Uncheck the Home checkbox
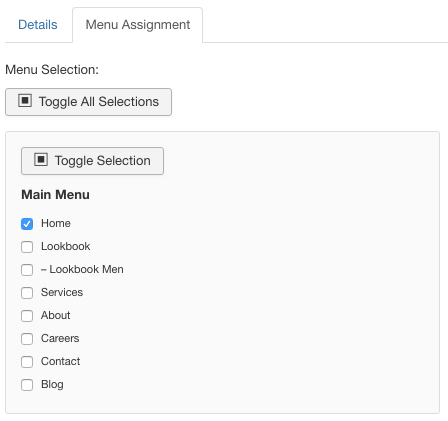This screenshot has height=421, width=448. tap(27, 224)
